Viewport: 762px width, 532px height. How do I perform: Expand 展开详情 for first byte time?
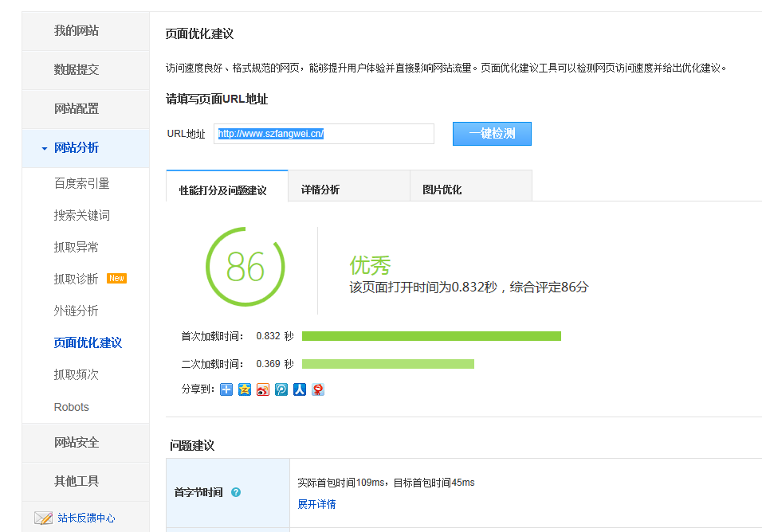point(316,504)
